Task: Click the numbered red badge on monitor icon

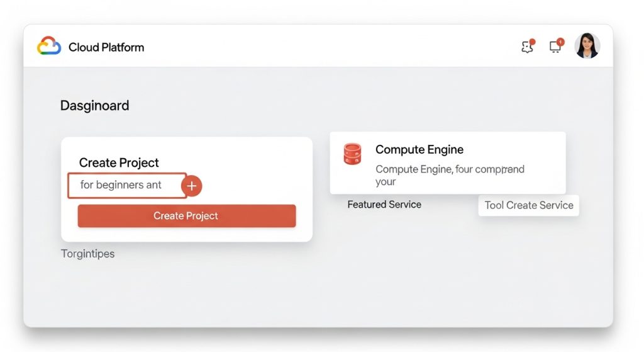Action: [560, 42]
